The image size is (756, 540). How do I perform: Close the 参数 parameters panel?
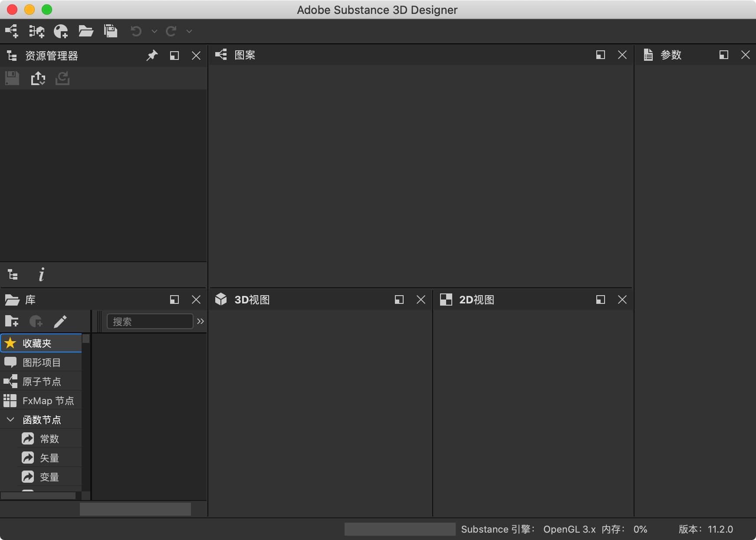tap(746, 55)
